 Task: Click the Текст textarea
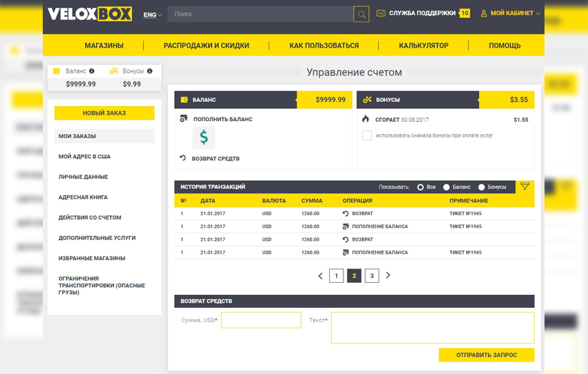[x=433, y=328]
